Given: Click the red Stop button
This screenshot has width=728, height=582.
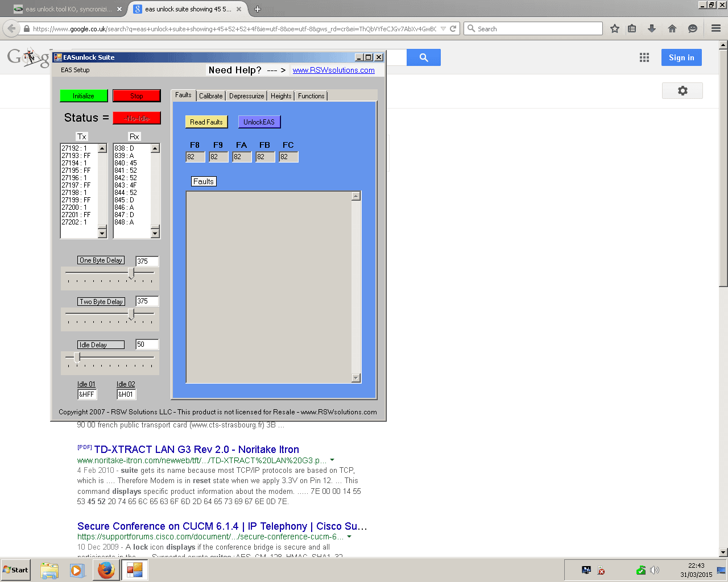Looking at the screenshot, I should click(136, 96).
